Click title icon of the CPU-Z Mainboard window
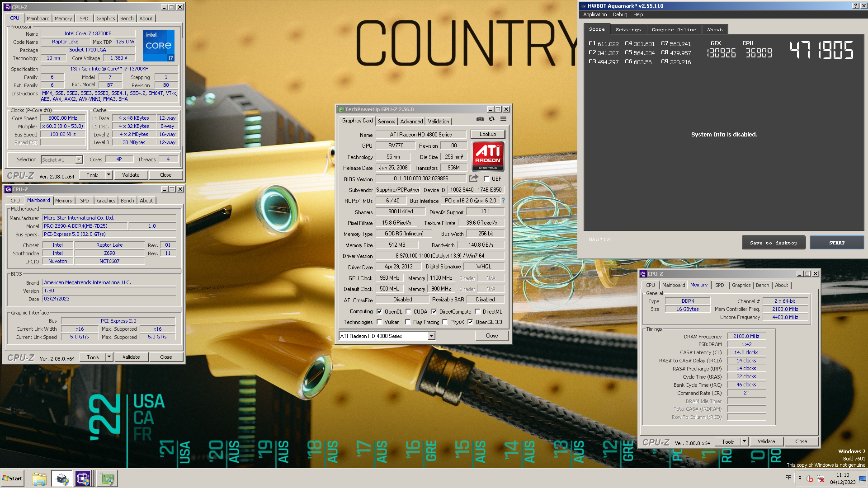Screen dimensions: 868x488 [x=8, y=189]
